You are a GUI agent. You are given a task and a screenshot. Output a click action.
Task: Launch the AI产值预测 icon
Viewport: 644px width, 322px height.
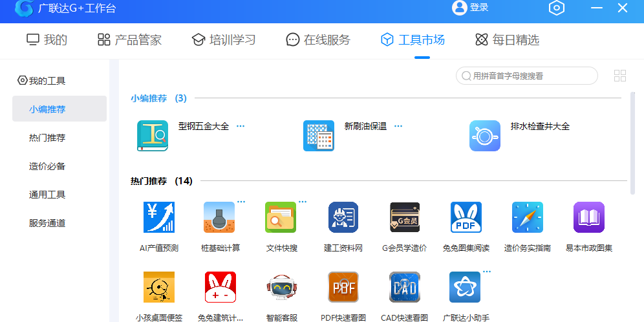click(159, 217)
